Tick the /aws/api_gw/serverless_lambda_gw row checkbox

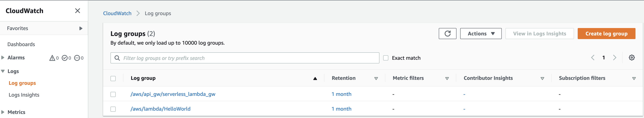point(113,94)
